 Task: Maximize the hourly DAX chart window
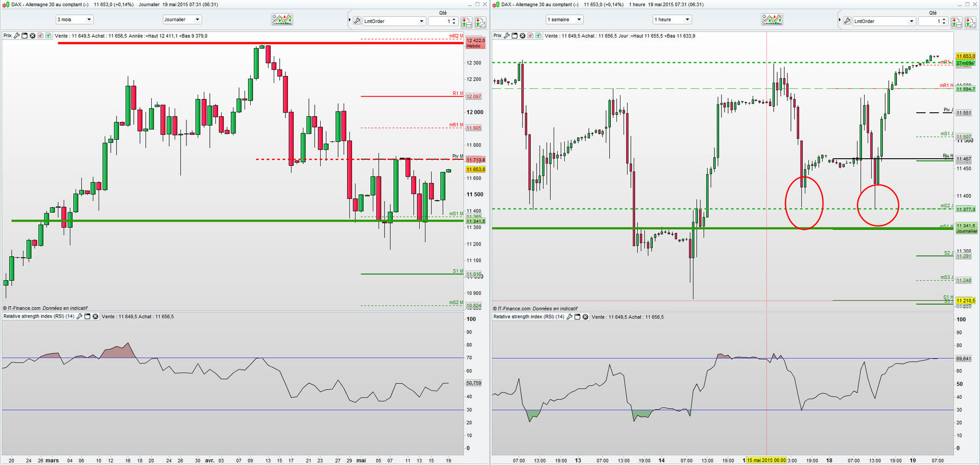[967, 4]
